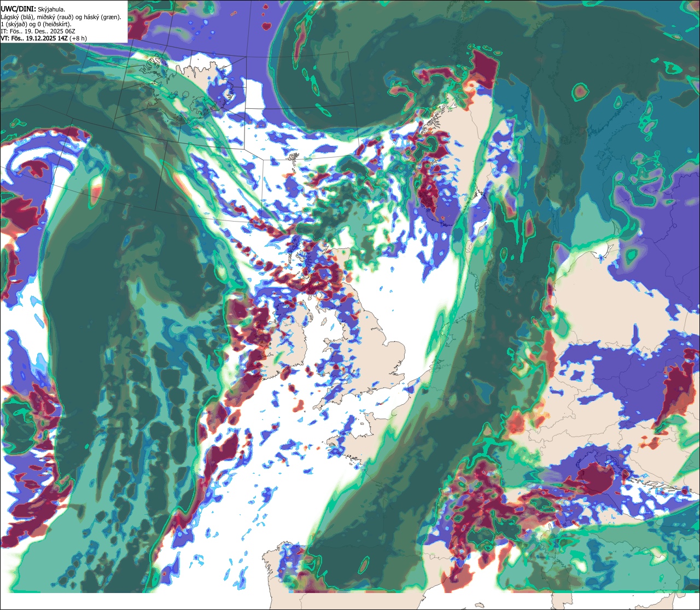Click the '1 (skýjað) og 0 (heiðskírt).' line
This screenshot has height=610, width=700.
(x=36, y=24)
